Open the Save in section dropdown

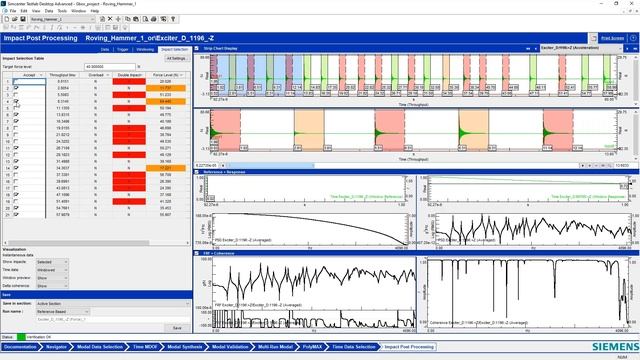113,304
